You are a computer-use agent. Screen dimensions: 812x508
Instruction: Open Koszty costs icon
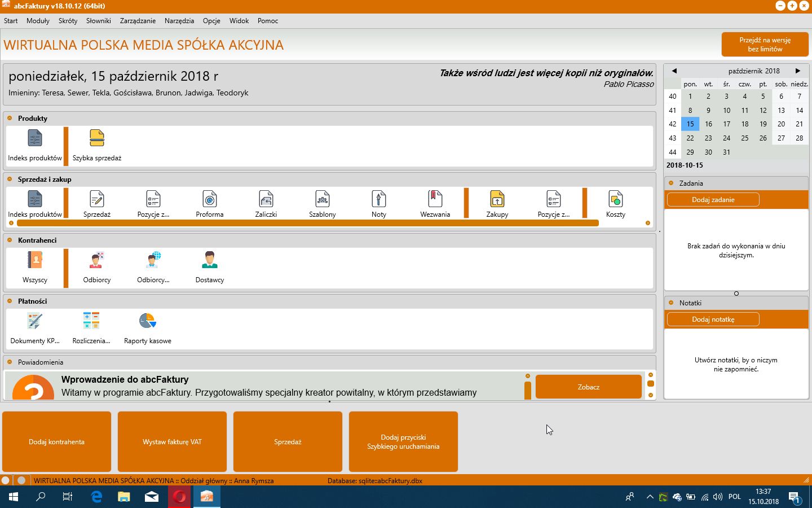(616, 204)
